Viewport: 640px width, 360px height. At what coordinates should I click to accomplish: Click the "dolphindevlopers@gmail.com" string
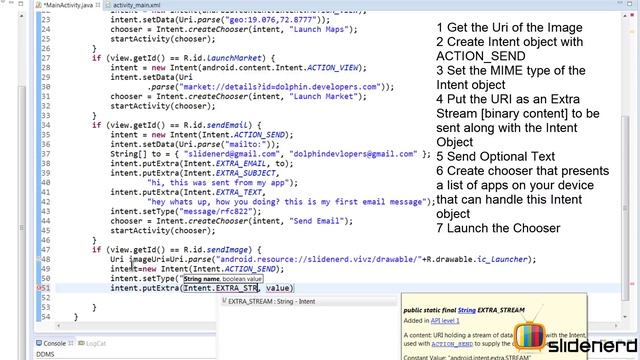(353, 154)
